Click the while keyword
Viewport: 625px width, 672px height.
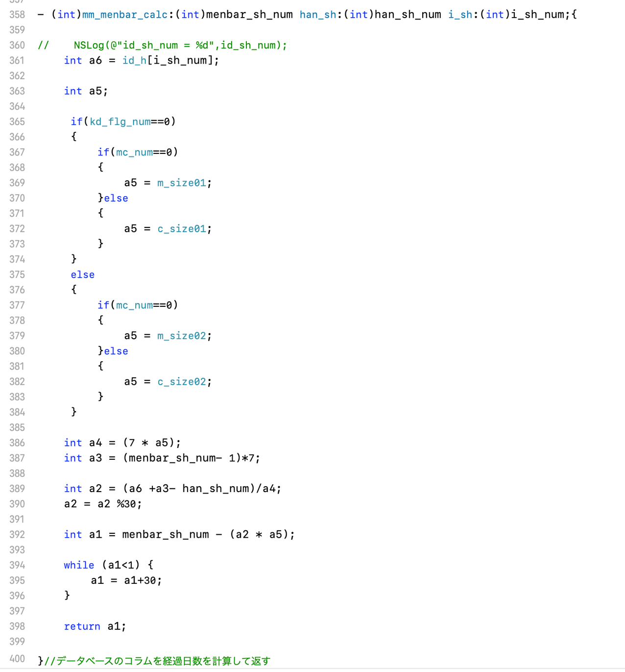coord(79,565)
